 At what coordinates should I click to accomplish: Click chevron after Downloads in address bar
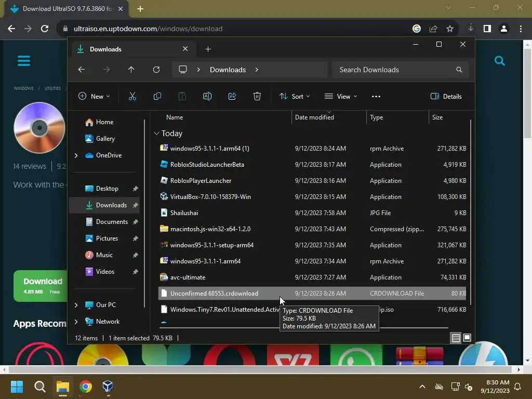(257, 70)
